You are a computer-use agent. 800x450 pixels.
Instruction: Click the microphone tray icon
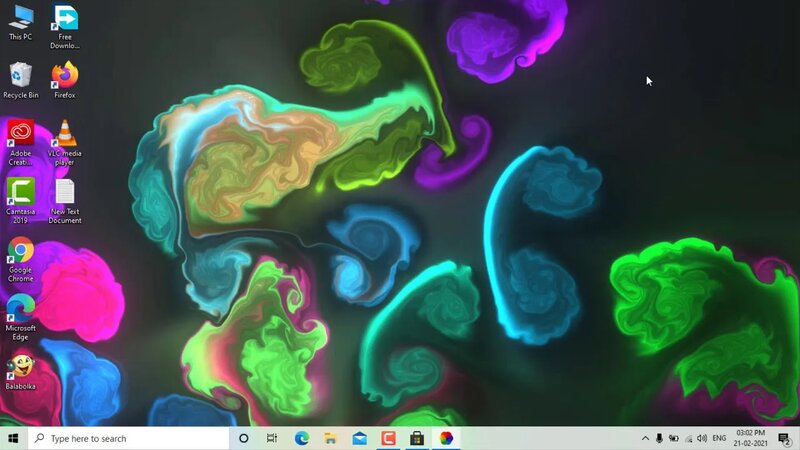pos(659,438)
